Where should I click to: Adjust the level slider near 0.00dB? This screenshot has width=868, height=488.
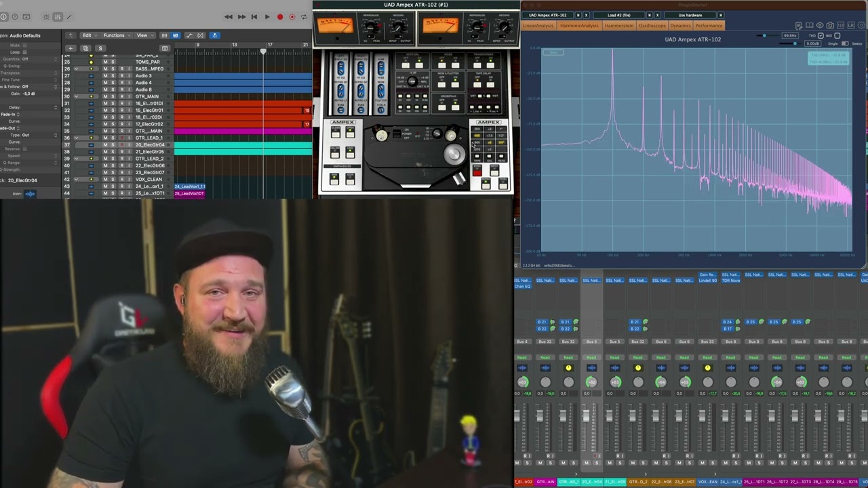(795, 43)
